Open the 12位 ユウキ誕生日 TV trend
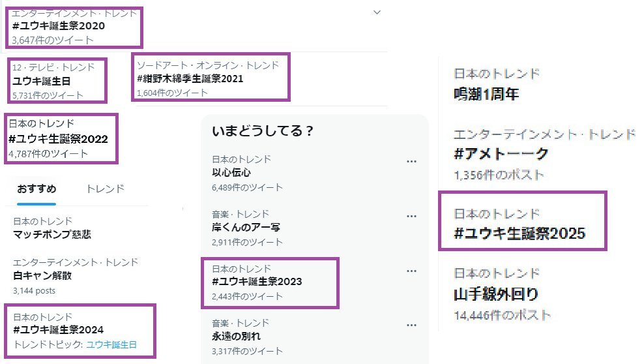 42,81
